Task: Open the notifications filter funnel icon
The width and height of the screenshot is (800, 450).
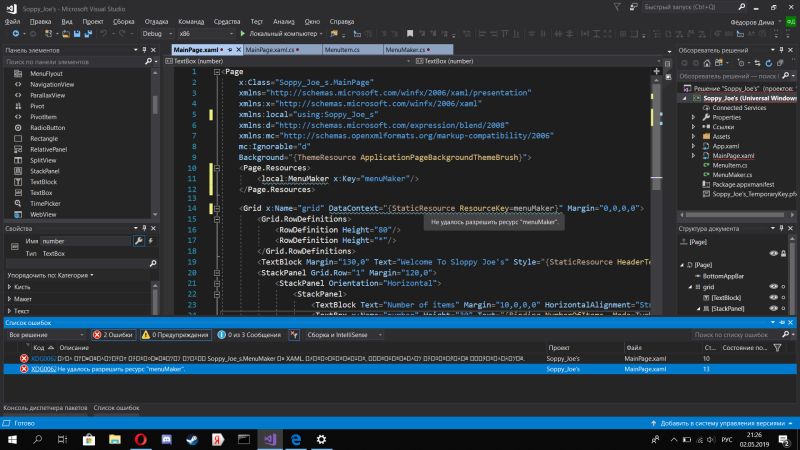Action: pyautogui.click(x=617, y=7)
